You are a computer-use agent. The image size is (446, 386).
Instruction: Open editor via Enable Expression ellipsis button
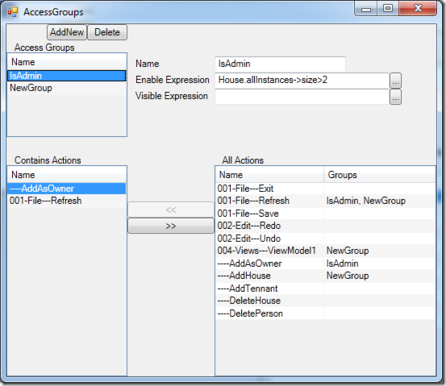pos(396,81)
